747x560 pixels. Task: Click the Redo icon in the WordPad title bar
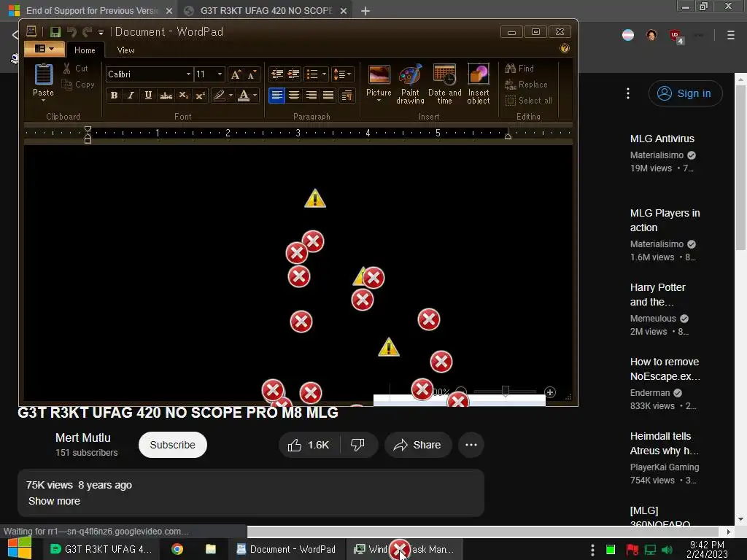[x=88, y=32]
